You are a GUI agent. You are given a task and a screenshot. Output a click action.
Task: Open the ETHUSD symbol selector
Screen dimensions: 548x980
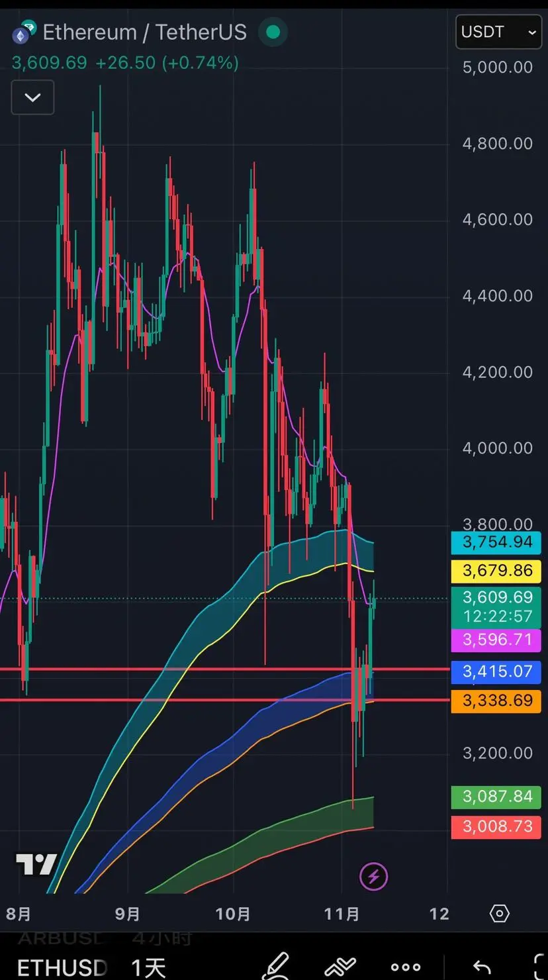coord(62,967)
